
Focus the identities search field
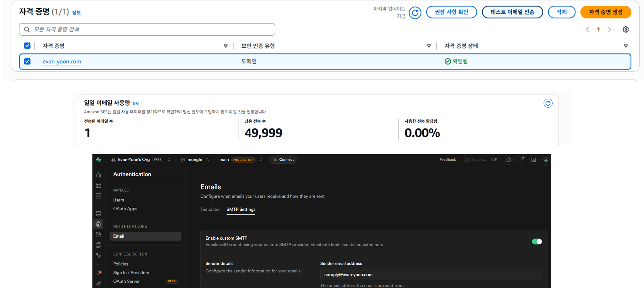147,29
